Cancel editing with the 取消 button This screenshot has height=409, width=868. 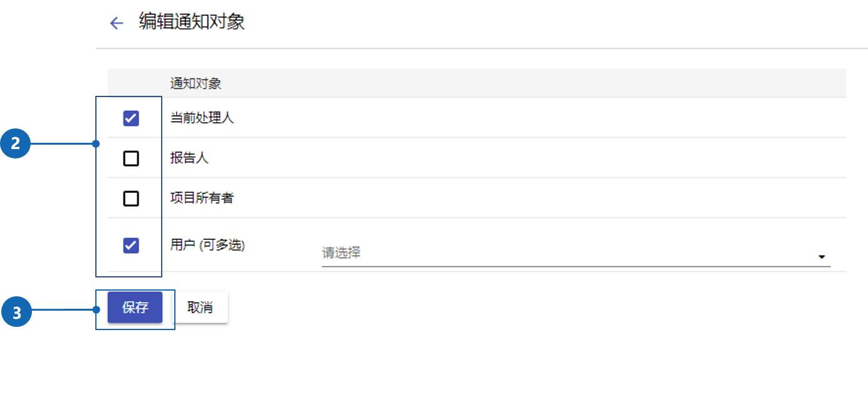coord(200,308)
